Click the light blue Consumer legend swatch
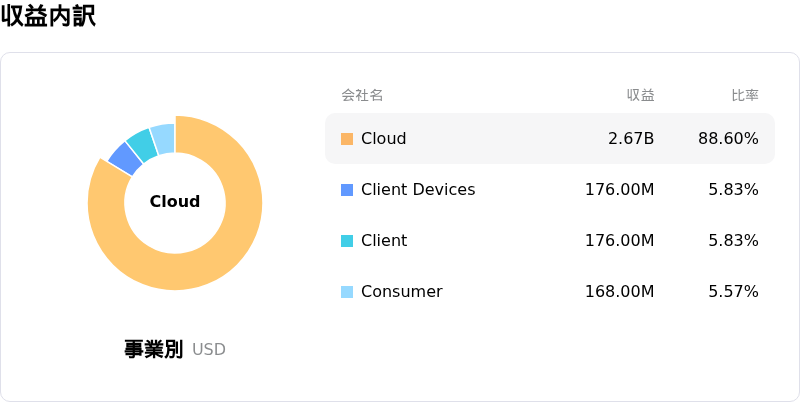The height and width of the screenshot is (402, 800). [347, 292]
